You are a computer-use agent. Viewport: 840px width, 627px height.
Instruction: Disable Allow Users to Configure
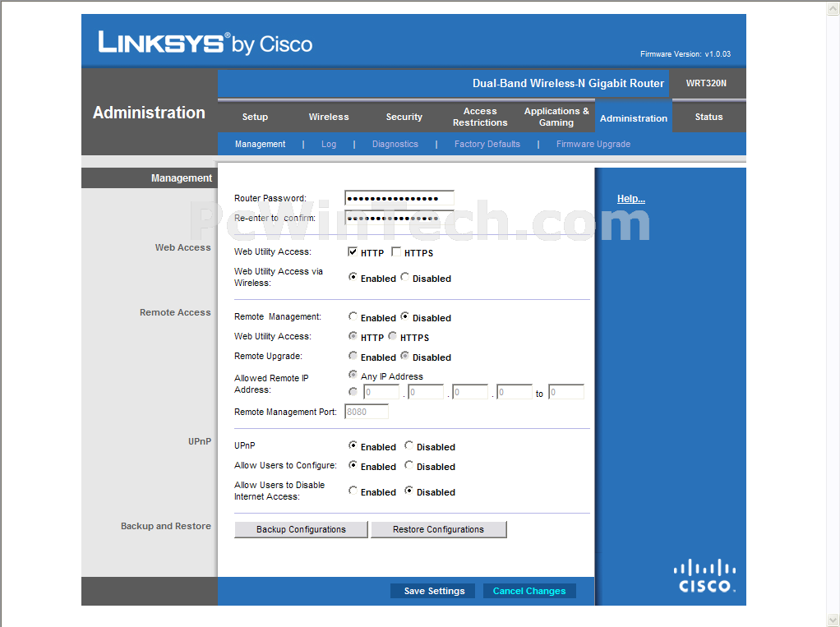(x=408, y=465)
